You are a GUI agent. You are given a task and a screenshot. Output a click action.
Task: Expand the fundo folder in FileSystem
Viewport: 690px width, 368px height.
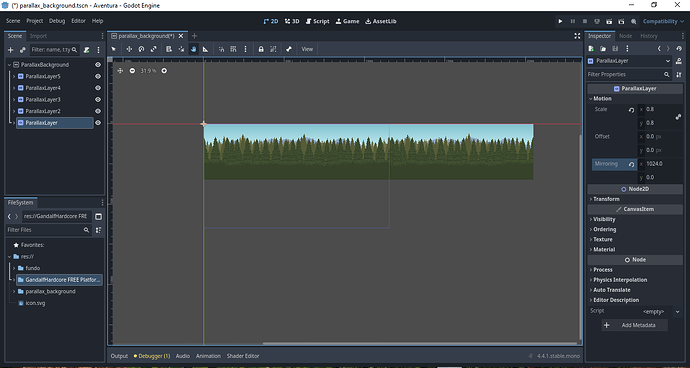point(14,268)
